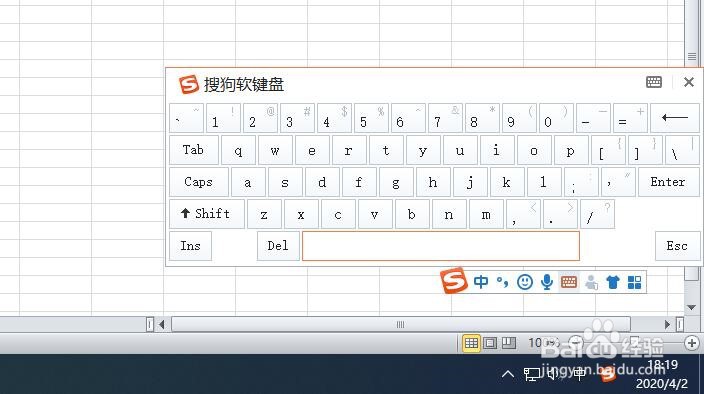The width and height of the screenshot is (704, 394).
Task: Click the Backspace arrow key
Action: pos(675,118)
